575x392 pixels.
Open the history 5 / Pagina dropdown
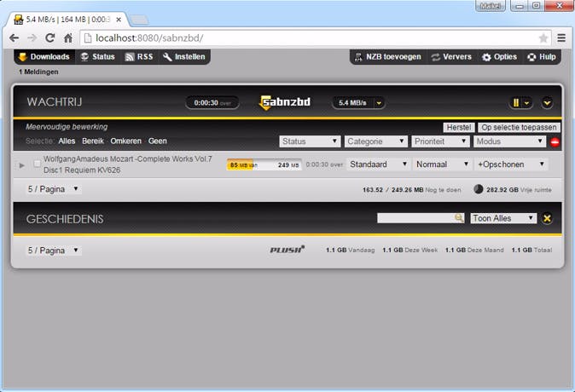(54, 251)
